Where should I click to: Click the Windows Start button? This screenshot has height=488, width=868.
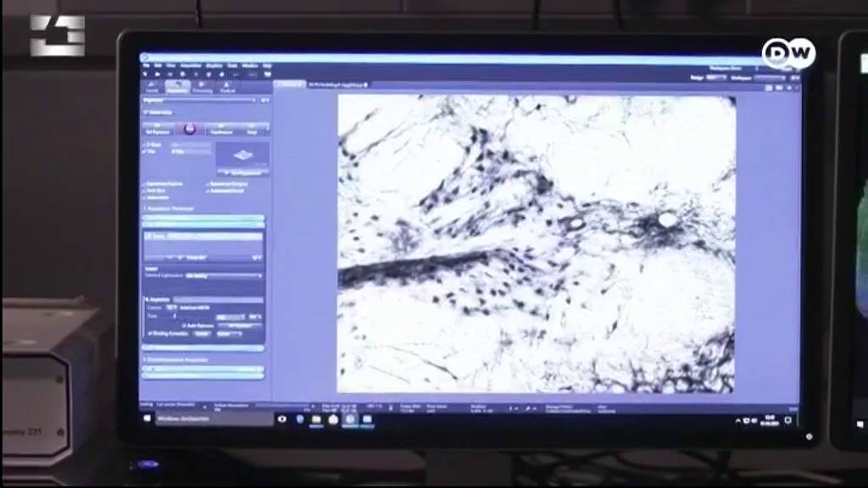[x=147, y=419]
